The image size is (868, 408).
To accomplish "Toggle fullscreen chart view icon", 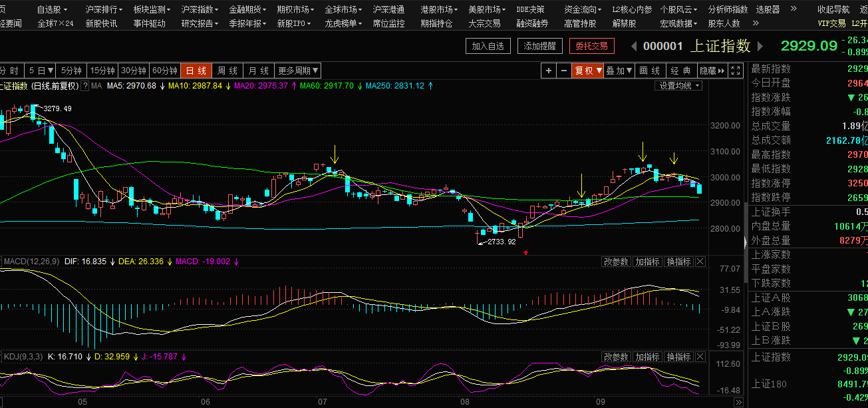I will click(x=736, y=71).
